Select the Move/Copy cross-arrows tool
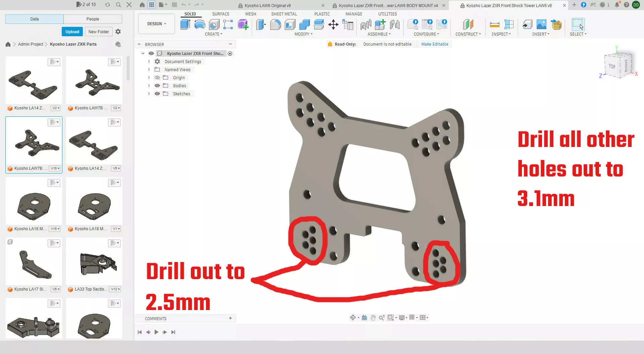The height and width of the screenshot is (354, 644). click(x=333, y=24)
